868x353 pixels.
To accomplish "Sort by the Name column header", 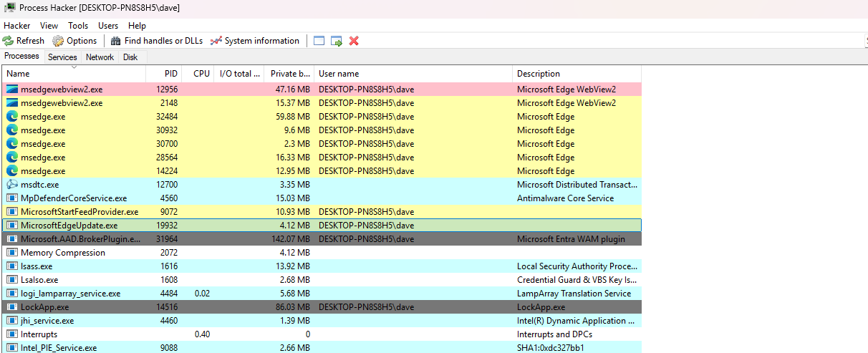I will click(74, 74).
